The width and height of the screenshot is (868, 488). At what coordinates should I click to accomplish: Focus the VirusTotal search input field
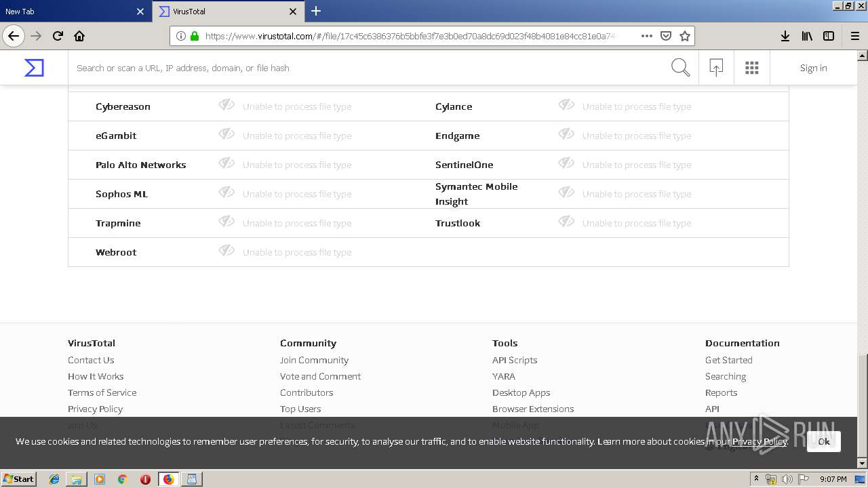[366, 68]
